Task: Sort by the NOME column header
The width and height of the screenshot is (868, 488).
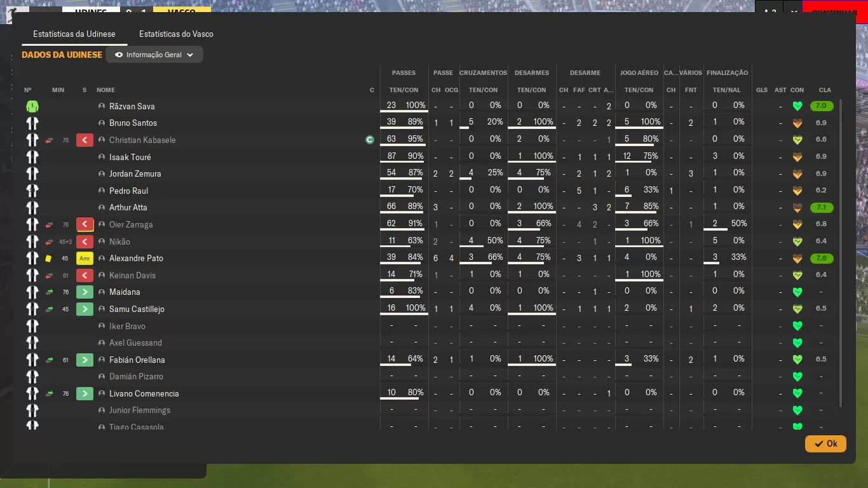Action: [105, 90]
